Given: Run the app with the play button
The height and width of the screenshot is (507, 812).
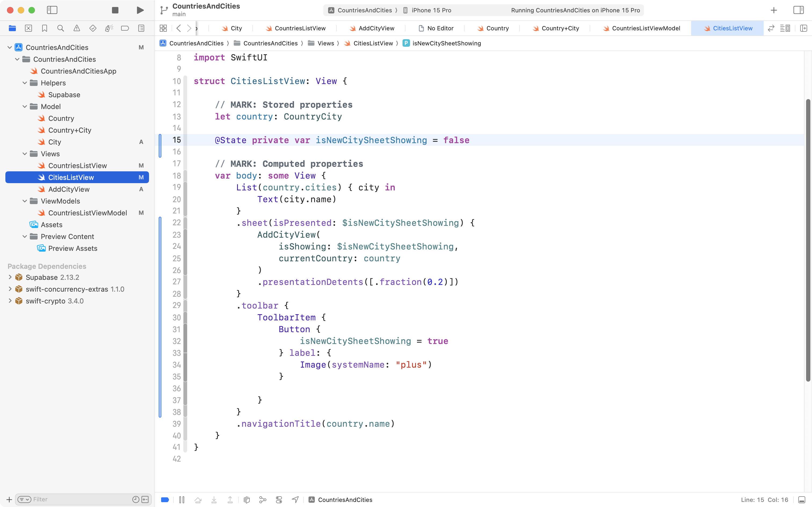Looking at the screenshot, I should [140, 10].
